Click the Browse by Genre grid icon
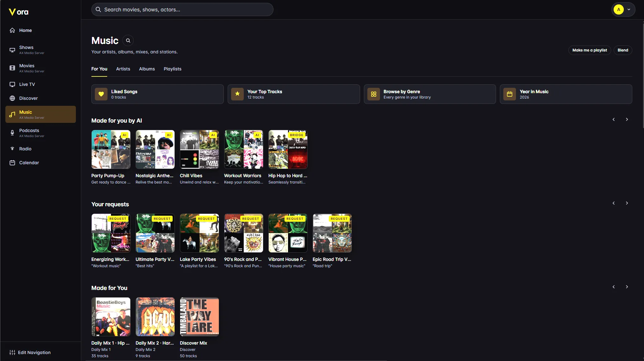 coord(374,94)
